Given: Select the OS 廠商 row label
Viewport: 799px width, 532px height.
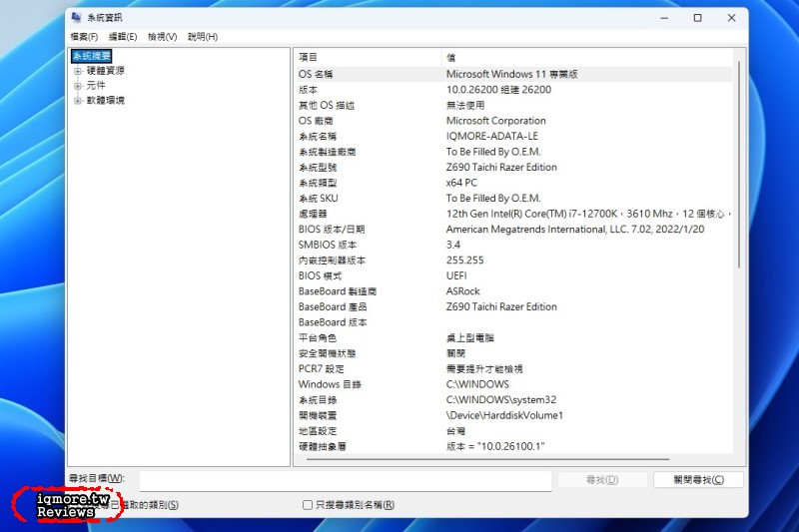Looking at the screenshot, I should (x=316, y=121).
